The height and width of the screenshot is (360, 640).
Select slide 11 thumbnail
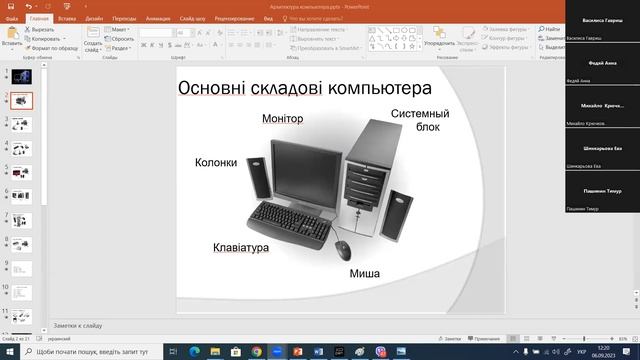coord(22,317)
